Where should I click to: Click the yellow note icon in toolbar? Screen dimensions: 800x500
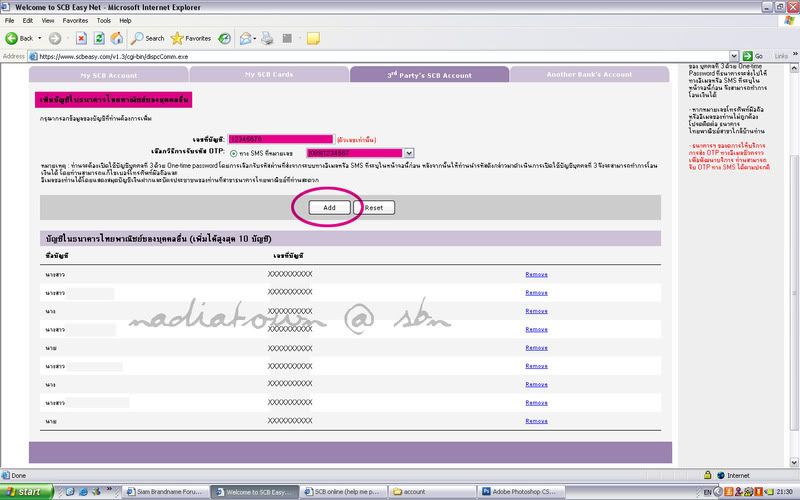coord(313,38)
